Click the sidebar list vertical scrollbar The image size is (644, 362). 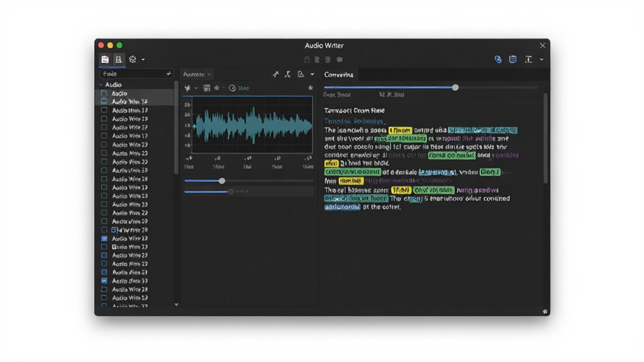coord(176,127)
